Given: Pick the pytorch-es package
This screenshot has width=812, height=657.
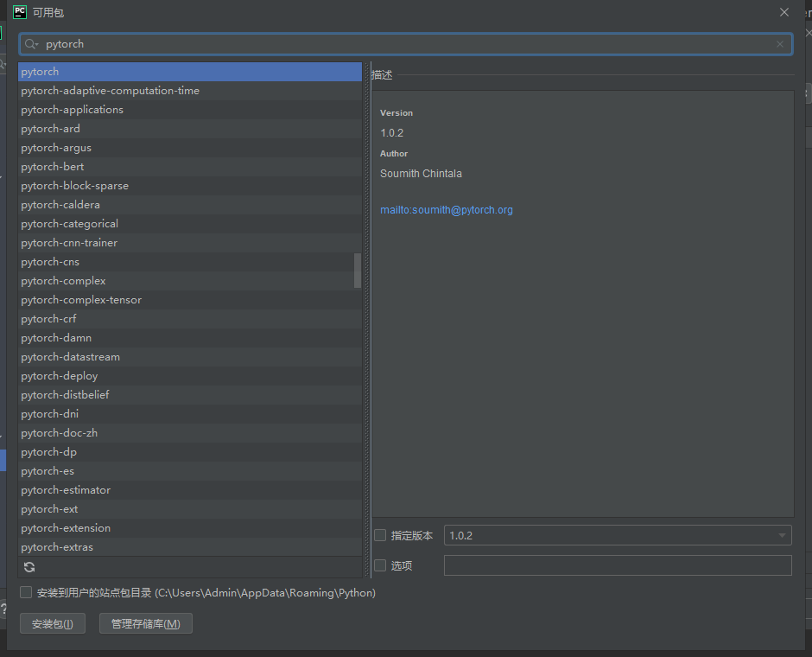Looking at the screenshot, I should pyautogui.click(x=189, y=471).
